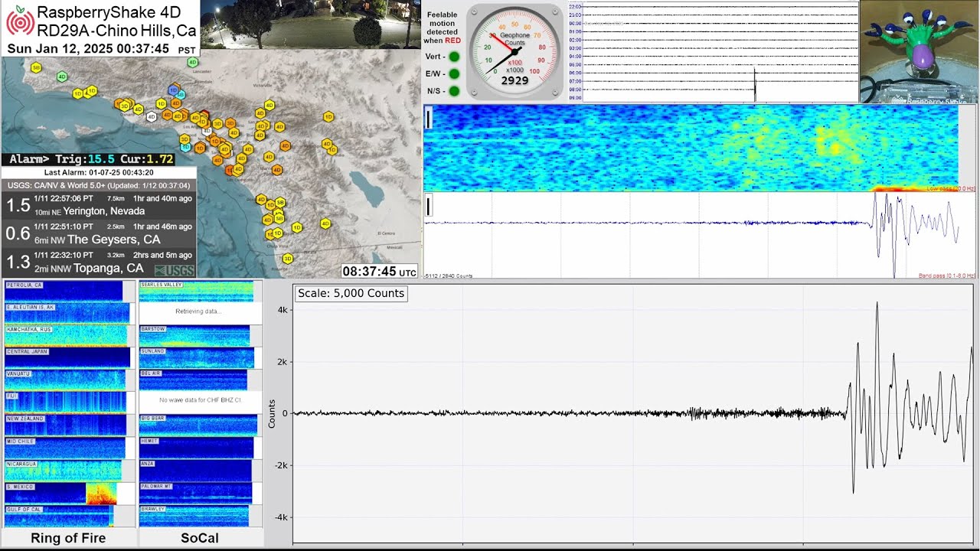Image resolution: width=980 pixels, height=551 pixels.
Task: Click the 'Sun Jan 12, 2025' date line
Action: click(100, 48)
